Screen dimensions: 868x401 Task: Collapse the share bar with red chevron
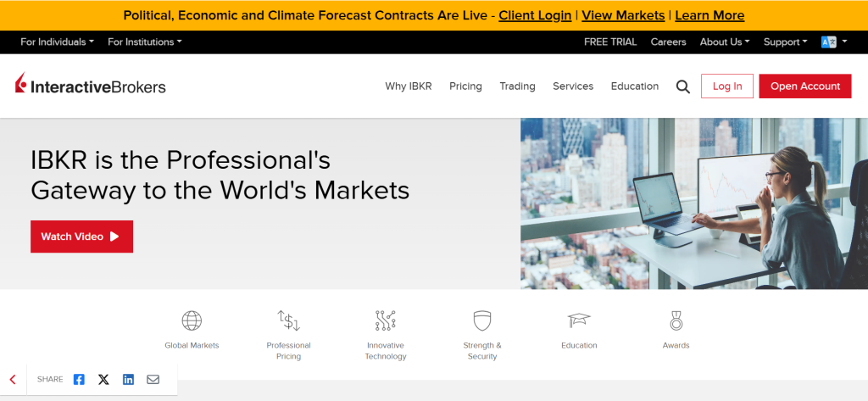pyautogui.click(x=13, y=380)
